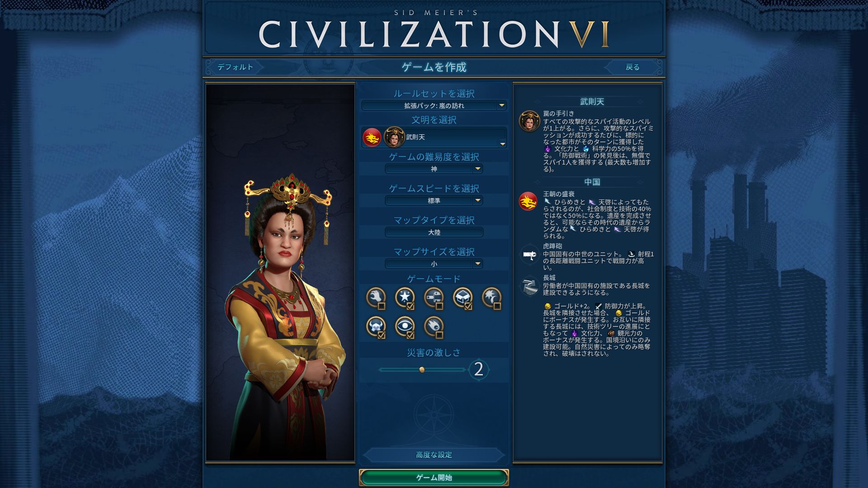Select the Monopolies and Corporations pipe icon

[434, 297]
